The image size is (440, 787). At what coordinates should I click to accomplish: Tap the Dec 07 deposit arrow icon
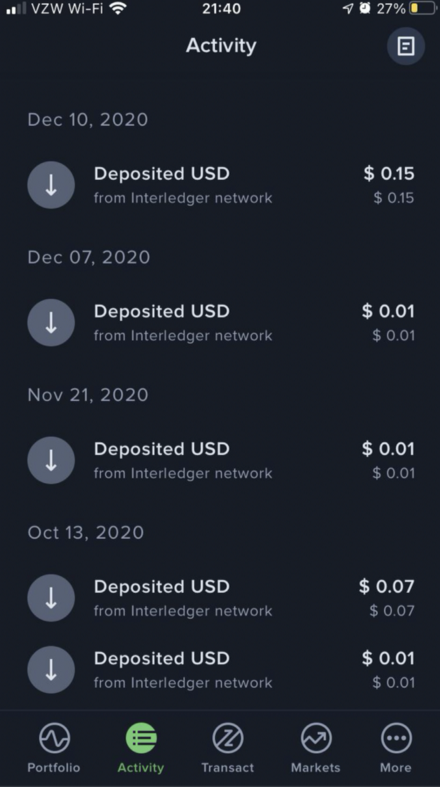[51, 322]
